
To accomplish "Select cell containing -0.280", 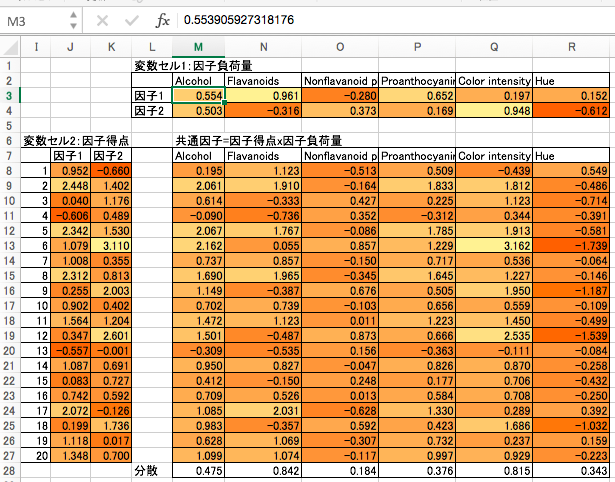I will tap(340, 96).
